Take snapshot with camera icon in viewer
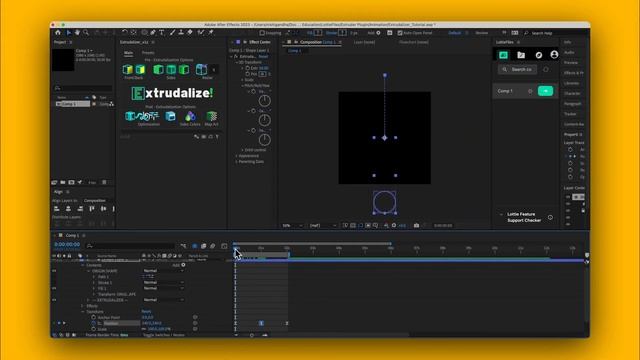This screenshot has width=640, height=360. (416, 225)
